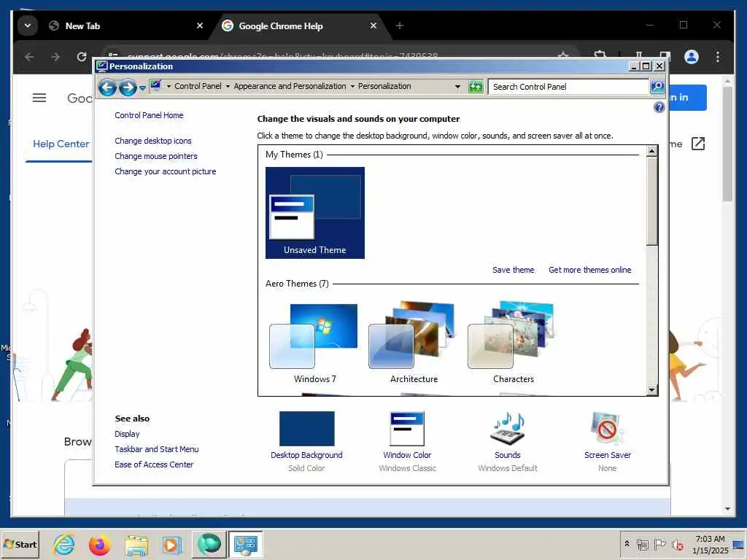Viewport: 747px width, 560px height.
Task: Click the theme list scroll down arrow
Action: point(651,390)
